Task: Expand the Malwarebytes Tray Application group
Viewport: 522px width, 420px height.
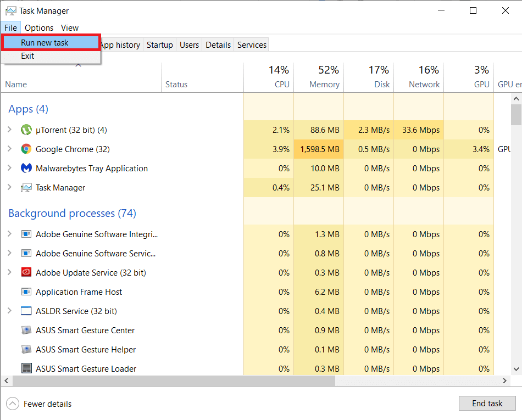Action: [x=10, y=168]
